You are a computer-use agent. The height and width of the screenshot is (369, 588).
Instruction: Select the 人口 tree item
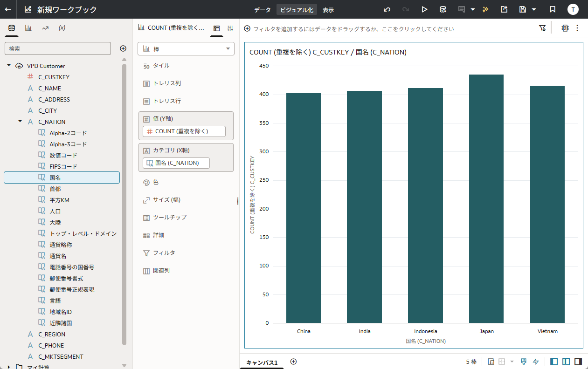55,211
